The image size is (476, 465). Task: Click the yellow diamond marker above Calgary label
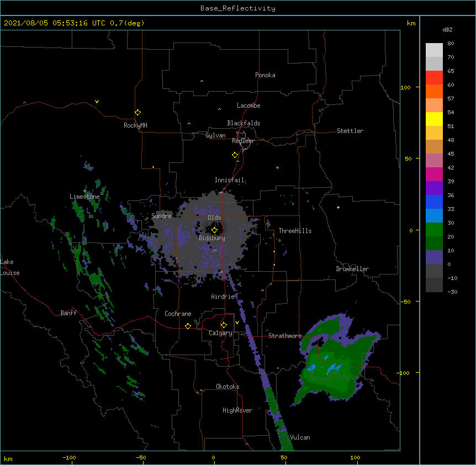pyautogui.click(x=224, y=325)
